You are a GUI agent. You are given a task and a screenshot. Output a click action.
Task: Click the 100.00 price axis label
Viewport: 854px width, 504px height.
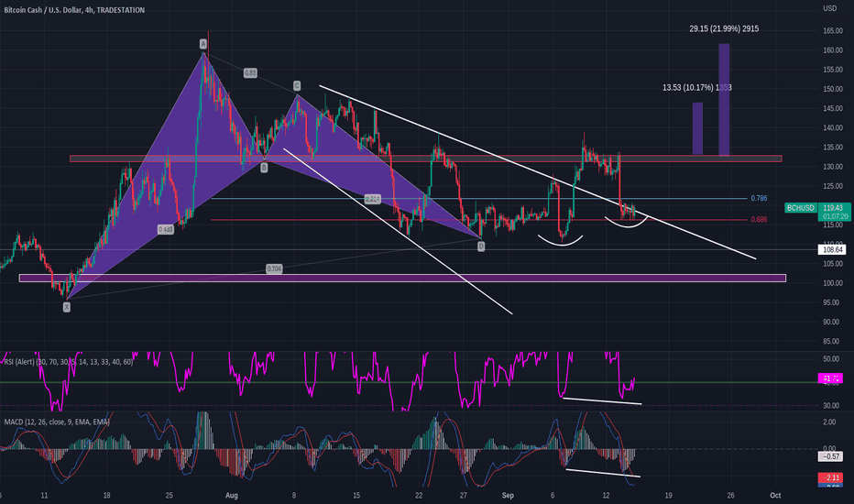(x=832, y=283)
